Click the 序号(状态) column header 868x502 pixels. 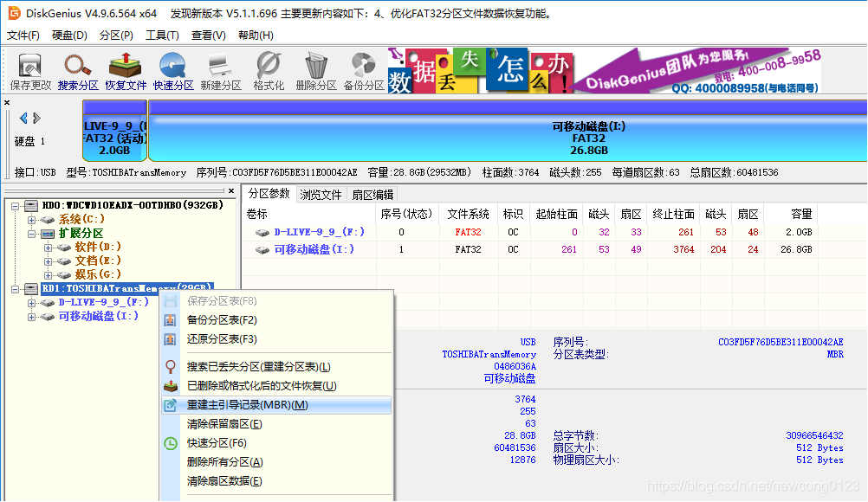pos(408,214)
